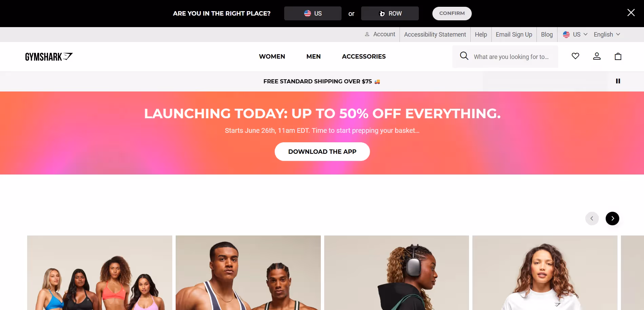Open the ACCESSORIES menu

(364, 57)
